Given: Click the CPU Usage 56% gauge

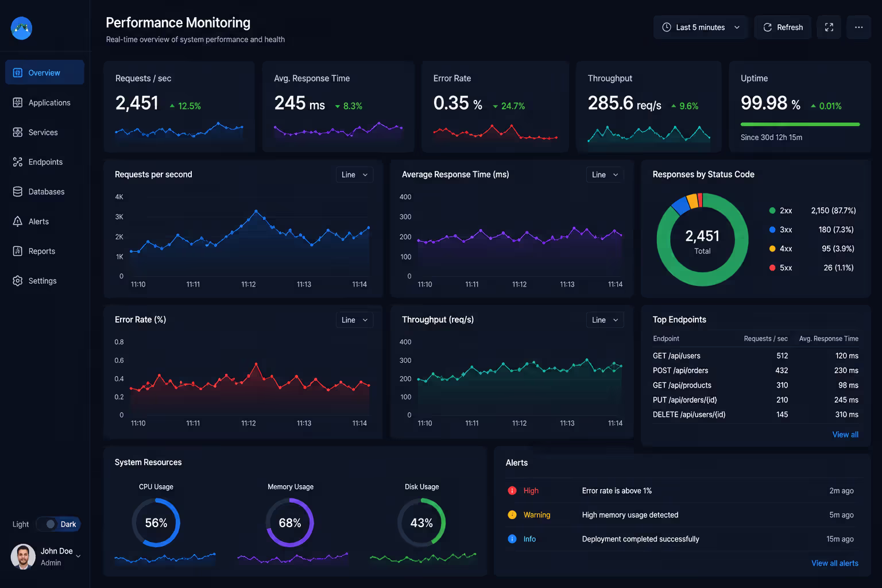Looking at the screenshot, I should coord(156,523).
